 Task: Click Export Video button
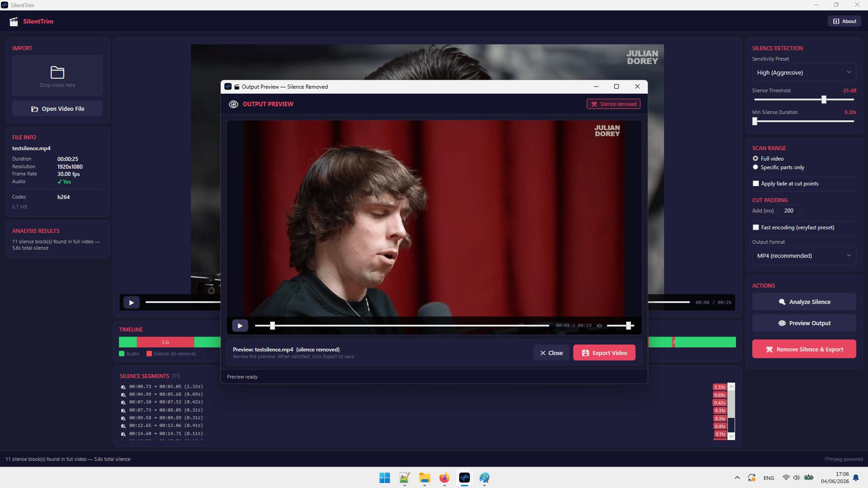click(604, 353)
